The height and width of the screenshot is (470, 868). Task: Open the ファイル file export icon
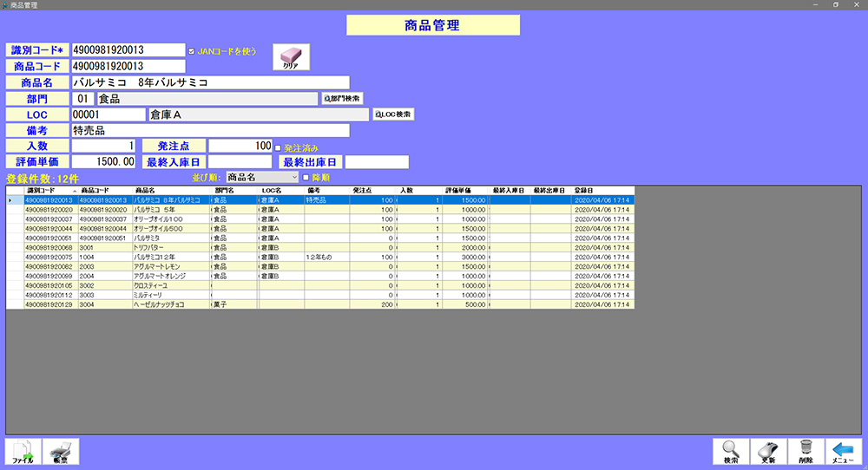[x=23, y=451]
